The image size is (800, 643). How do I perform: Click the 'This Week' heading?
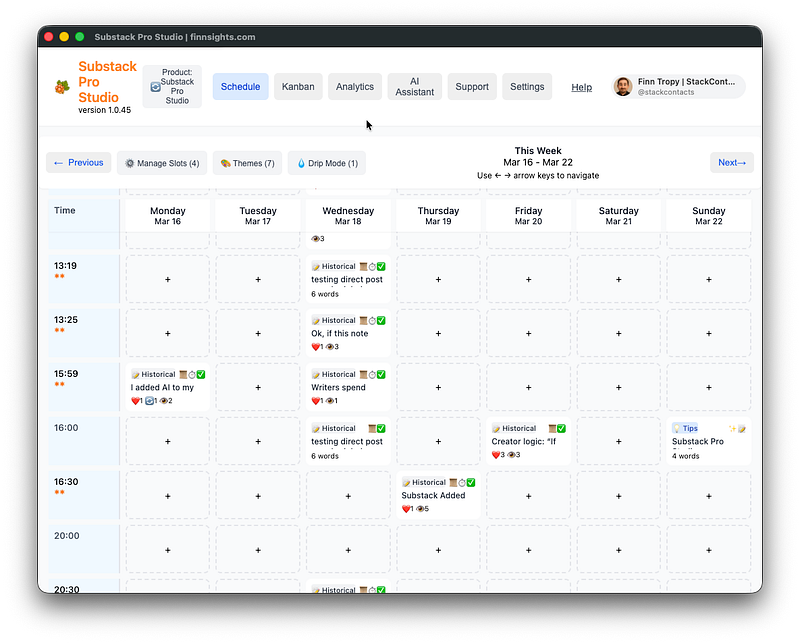(538, 151)
